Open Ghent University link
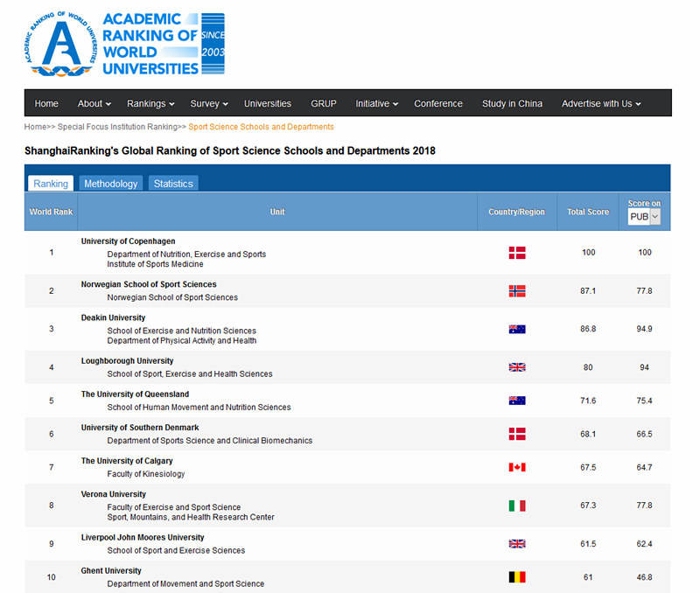The width and height of the screenshot is (700, 593). 111,570
